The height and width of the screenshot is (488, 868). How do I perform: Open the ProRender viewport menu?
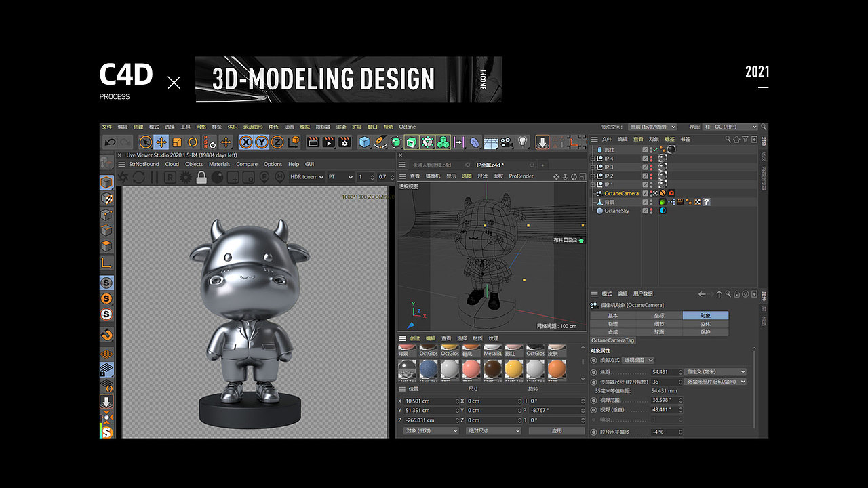pos(521,176)
